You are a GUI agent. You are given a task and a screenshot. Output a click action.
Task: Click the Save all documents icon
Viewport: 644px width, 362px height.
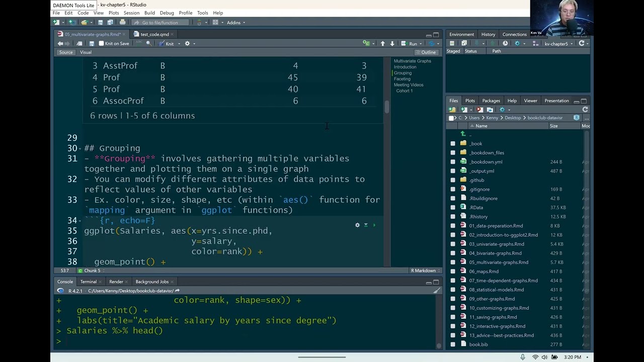[x=110, y=22]
